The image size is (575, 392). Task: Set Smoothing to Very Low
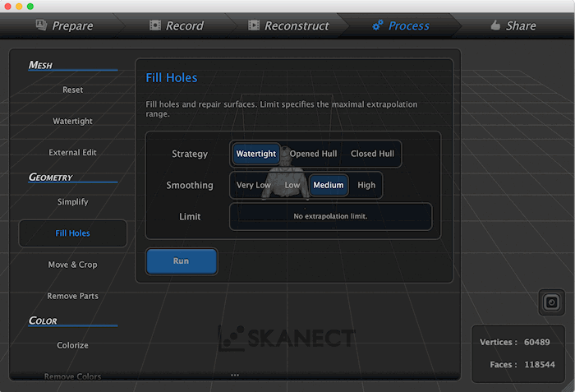pyautogui.click(x=253, y=186)
